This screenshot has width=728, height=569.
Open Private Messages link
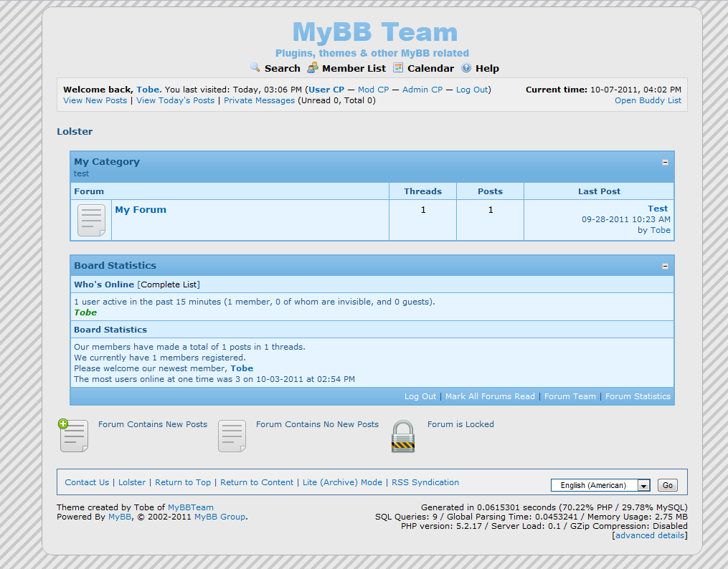pyautogui.click(x=259, y=100)
